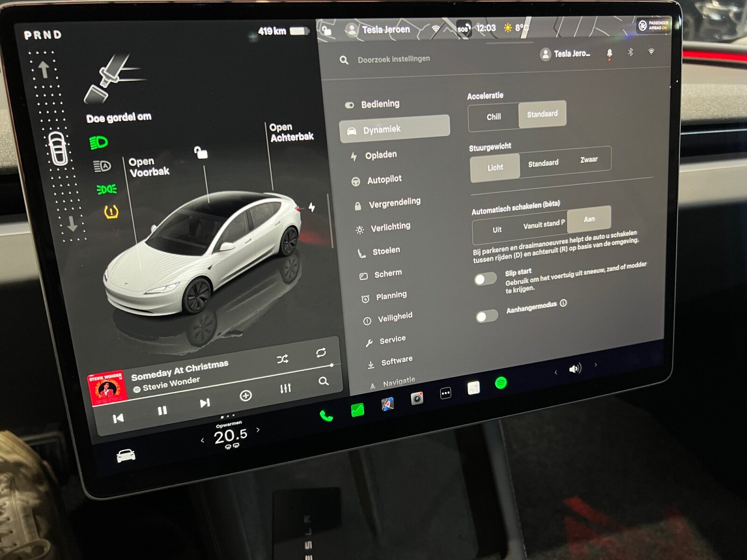Open notifications bell icon
747x560 pixels.
[609, 54]
